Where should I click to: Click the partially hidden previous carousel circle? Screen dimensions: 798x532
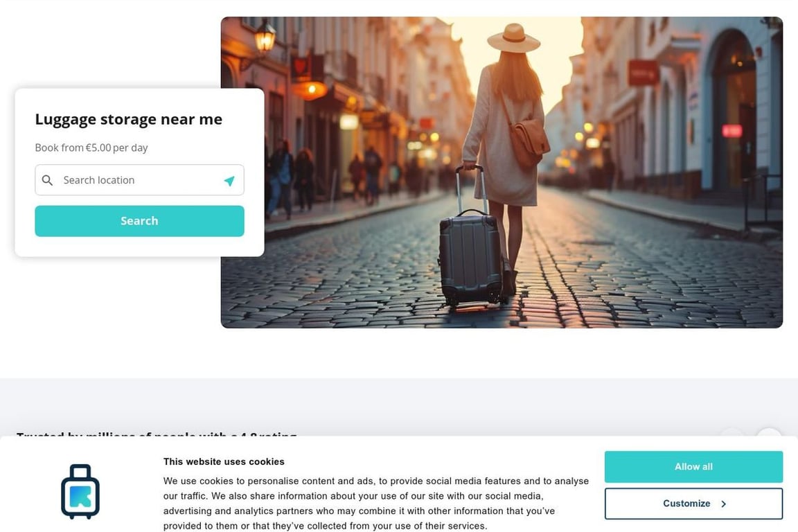[x=731, y=433]
